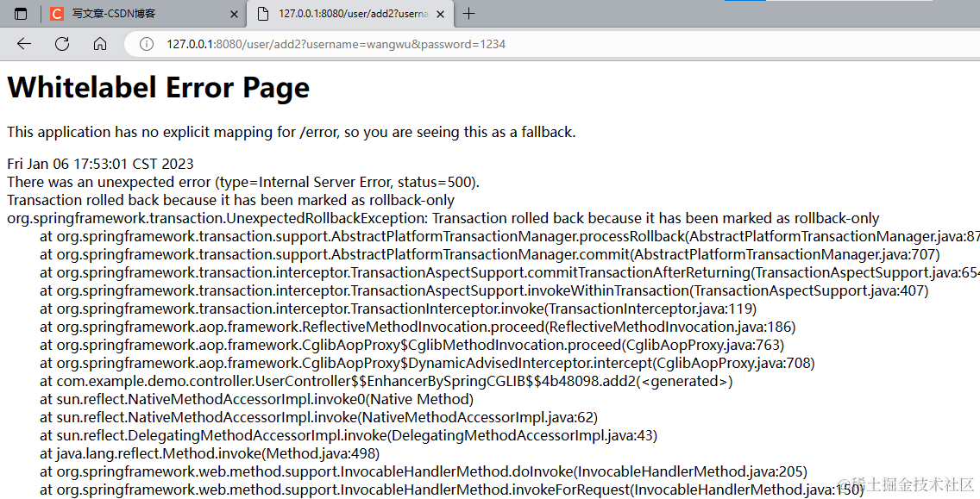The height and width of the screenshot is (499, 980).
Task: Click the DynamicAdvisedInterceptor.intercept stack line
Action: pos(427,363)
